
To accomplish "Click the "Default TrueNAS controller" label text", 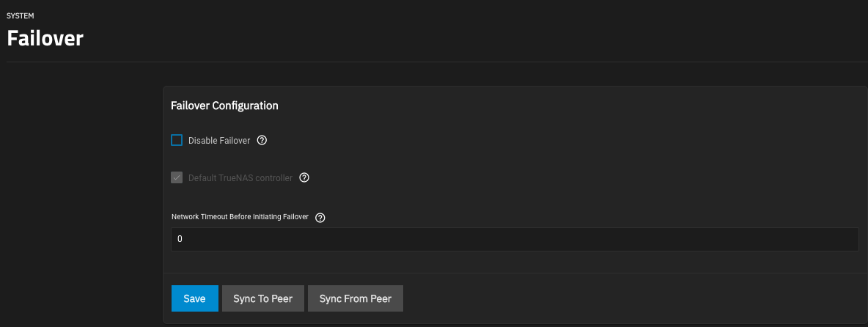I will [x=240, y=177].
